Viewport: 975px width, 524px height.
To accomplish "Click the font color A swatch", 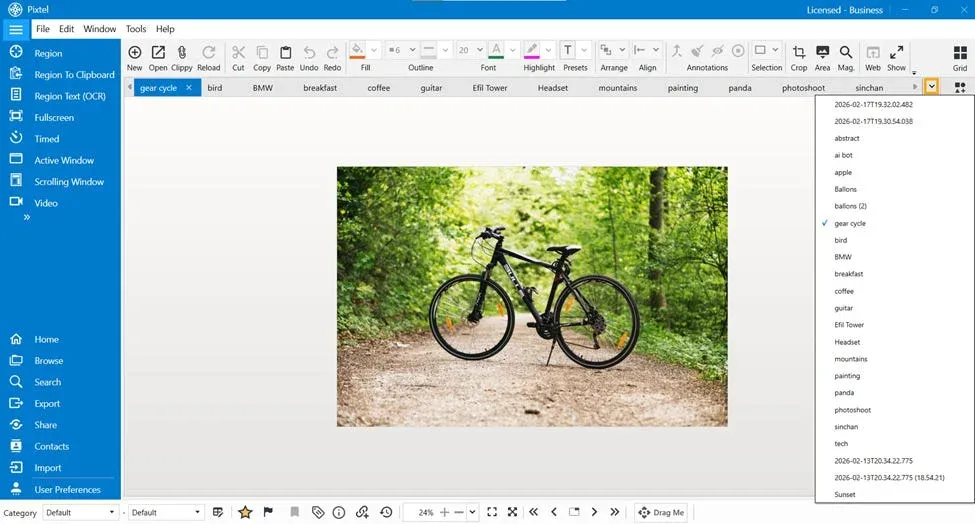I will 496,50.
